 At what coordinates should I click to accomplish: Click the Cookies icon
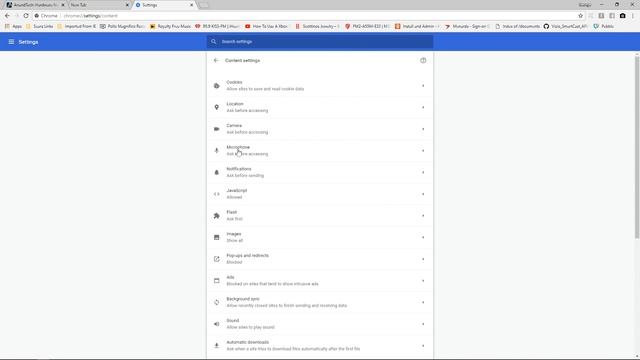pyautogui.click(x=216, y=86)
